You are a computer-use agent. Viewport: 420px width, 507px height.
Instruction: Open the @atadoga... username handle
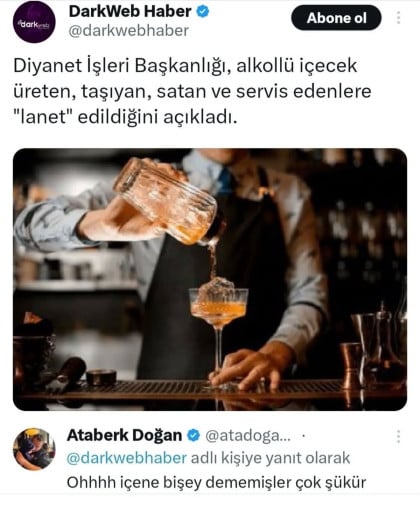tap(248, 436)
